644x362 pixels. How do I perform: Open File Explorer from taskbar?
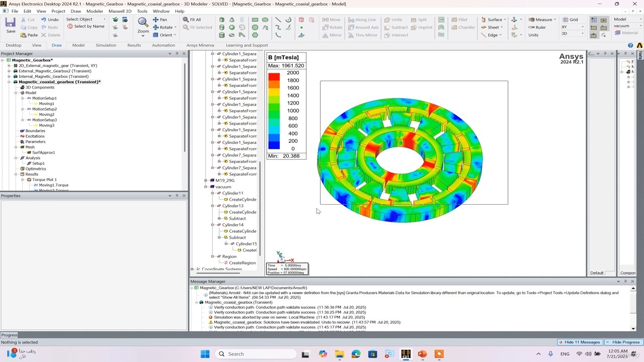tap(339, 354)
